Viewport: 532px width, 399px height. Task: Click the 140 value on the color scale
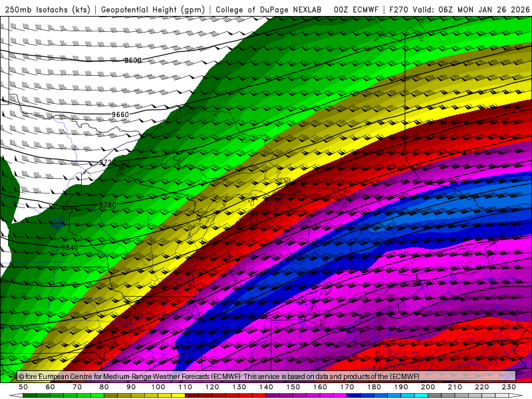coord(266,387)
